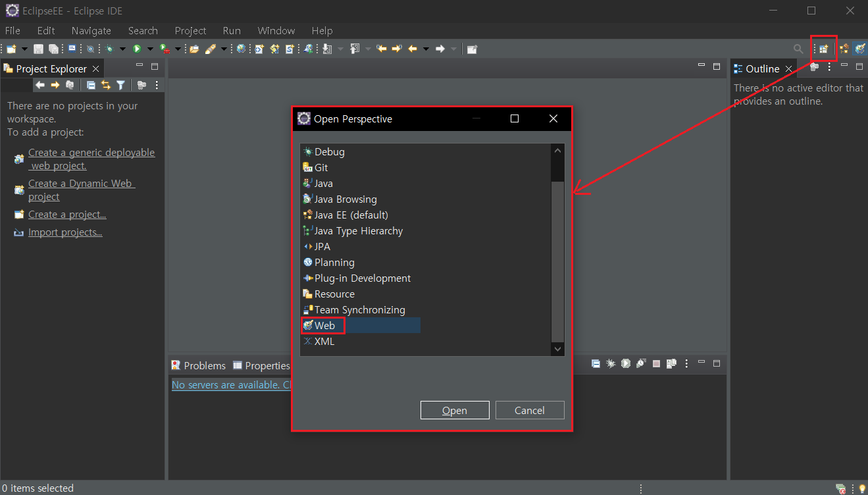Click 'No servers are available' link
Image resolution: width=868 pixels, height=495 pixels.
click(x=232, y=384)
